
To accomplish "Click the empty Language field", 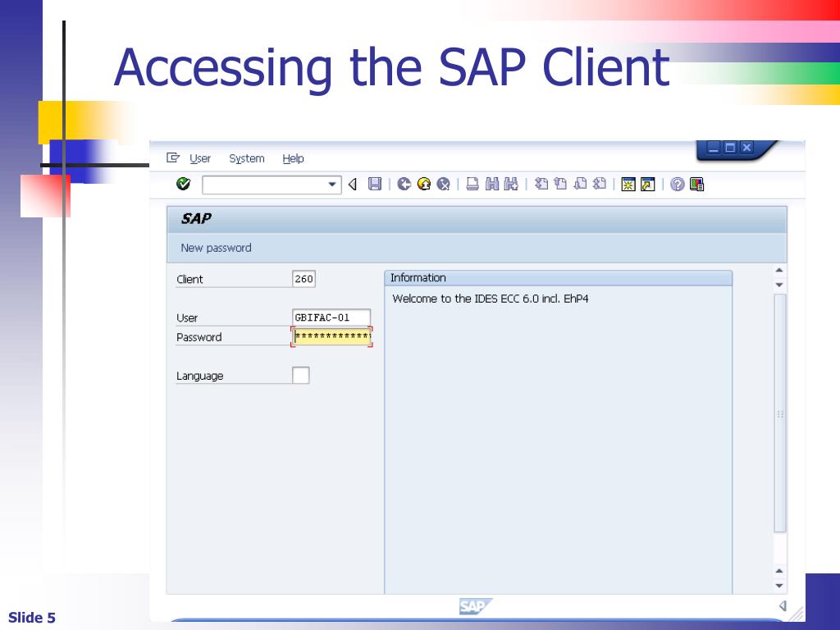I will [x=300, y=376].
